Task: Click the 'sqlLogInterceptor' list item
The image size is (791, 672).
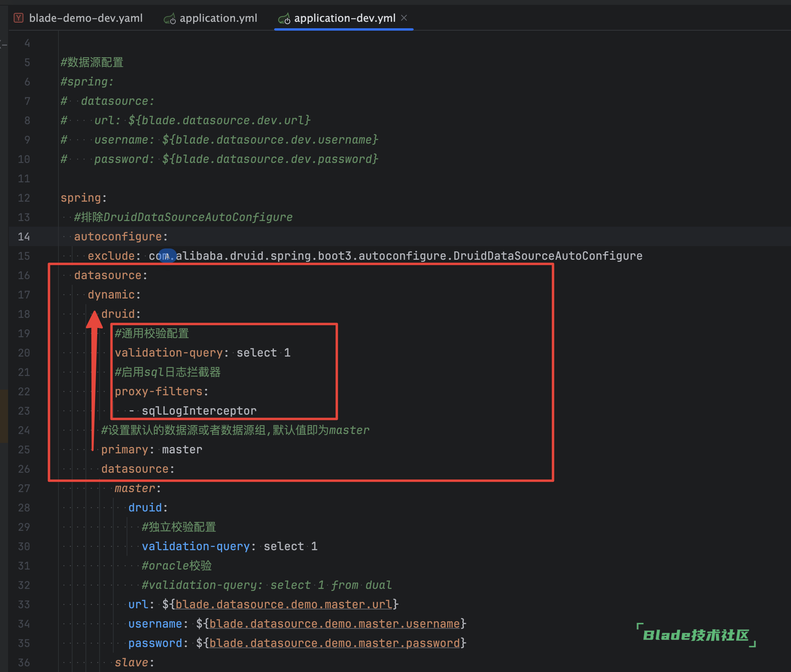Action: point(199,411)
